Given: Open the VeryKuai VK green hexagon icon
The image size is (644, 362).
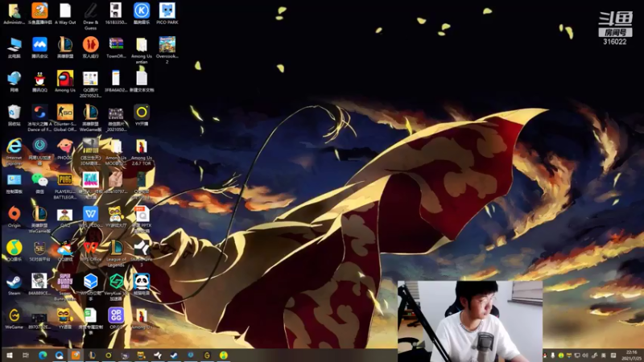Looking at the screenshot, I should (x=116, y=282).
